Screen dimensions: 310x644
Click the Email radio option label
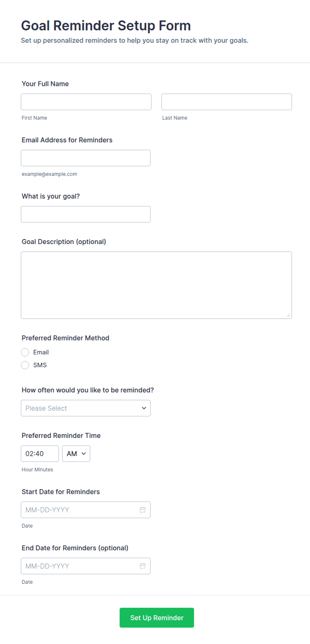pos(41,352)
